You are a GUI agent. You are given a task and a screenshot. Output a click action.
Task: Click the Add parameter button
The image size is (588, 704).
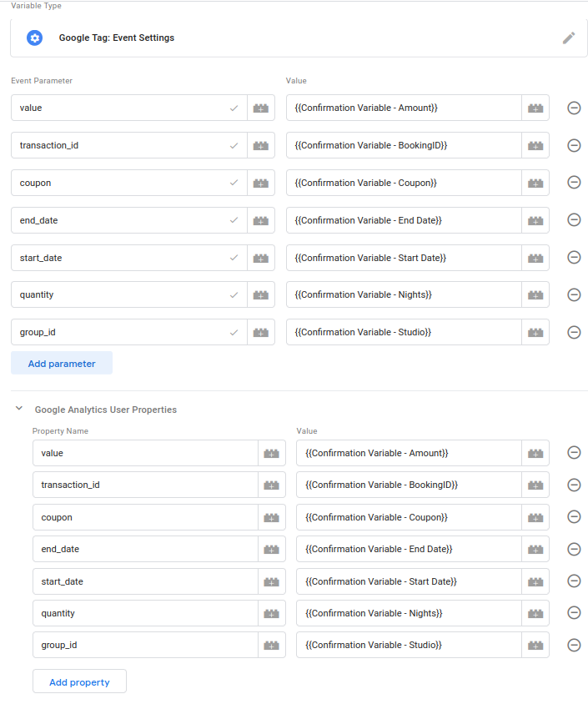pyautogui.click(x=62, y=363)
